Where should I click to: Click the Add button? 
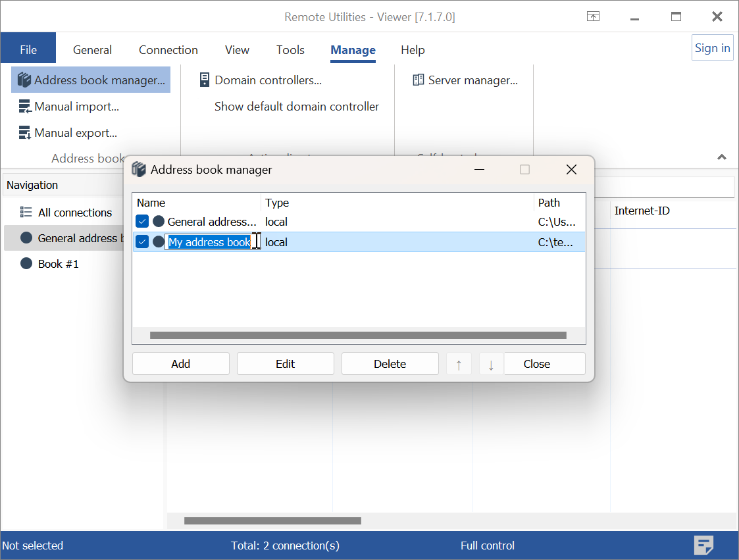pyautogui.click(x=181, y=364)
